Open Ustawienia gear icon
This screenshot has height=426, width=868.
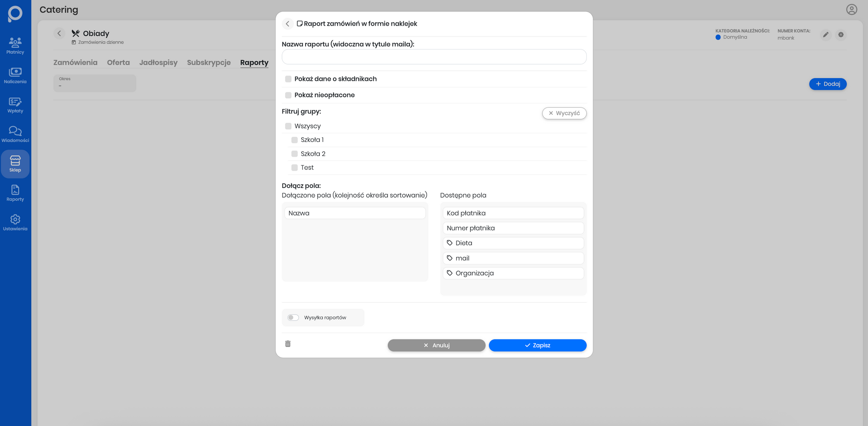pyautogui.click(x=15, y=222)
